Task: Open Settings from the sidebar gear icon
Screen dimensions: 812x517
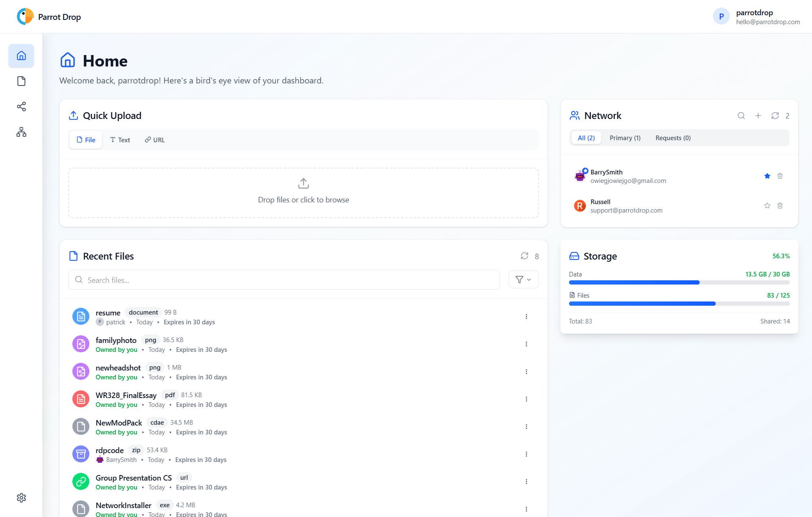Action: tap(21, 498)
